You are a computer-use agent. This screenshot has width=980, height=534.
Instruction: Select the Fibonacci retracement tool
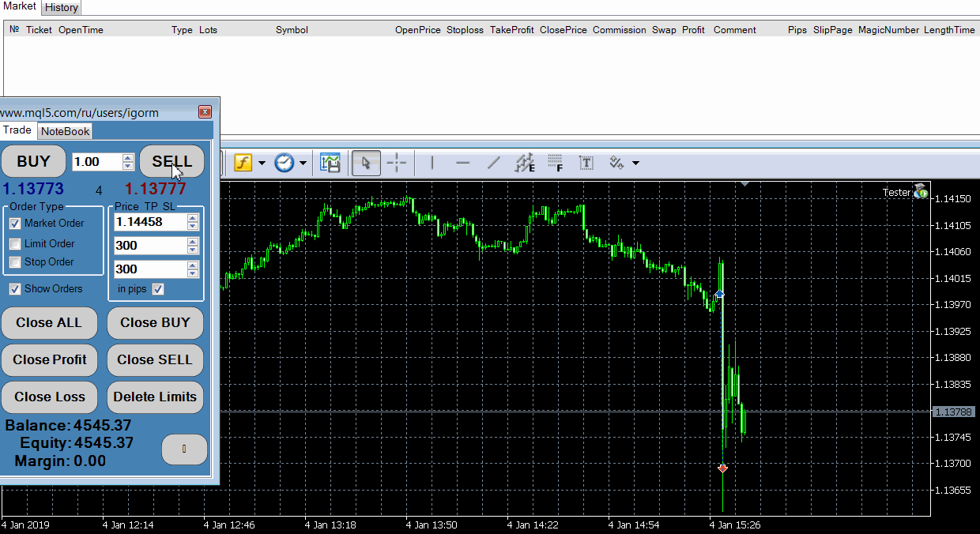556,163
